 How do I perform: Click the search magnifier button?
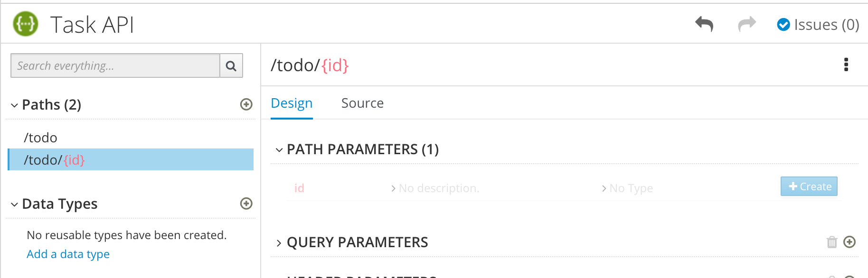(231, 65)
